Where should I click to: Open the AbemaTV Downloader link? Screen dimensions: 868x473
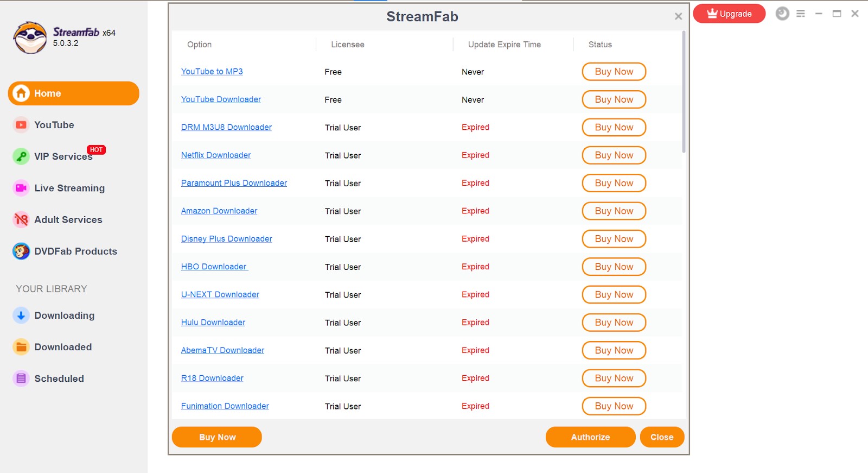(x=223, y=350)
